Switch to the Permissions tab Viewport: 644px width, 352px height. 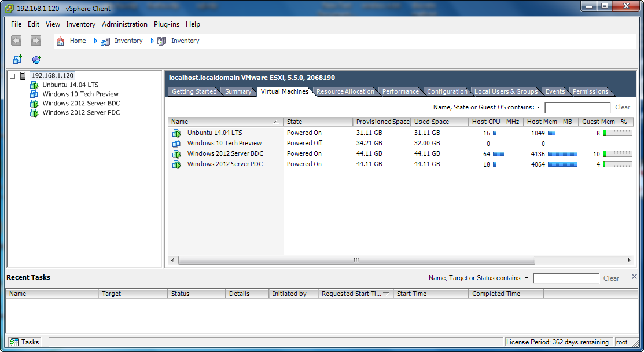591,91
